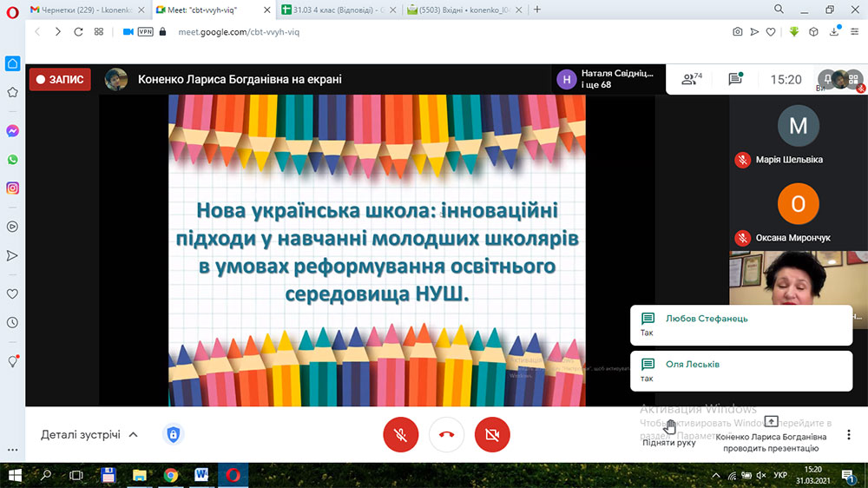868x488 pixels.
Task: Open the meeting security shield icon
Action: coord(174,434)
